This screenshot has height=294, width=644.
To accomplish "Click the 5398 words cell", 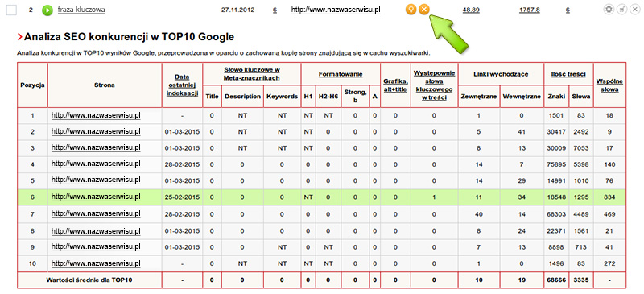I will 580,164.
